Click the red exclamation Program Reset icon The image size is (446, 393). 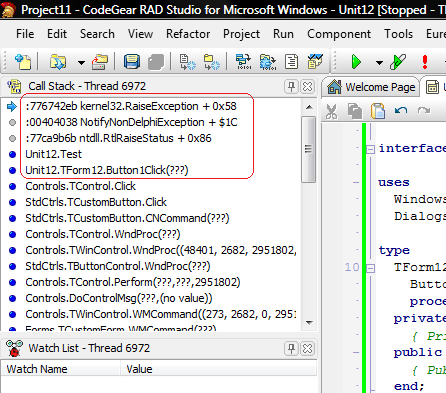425,62
